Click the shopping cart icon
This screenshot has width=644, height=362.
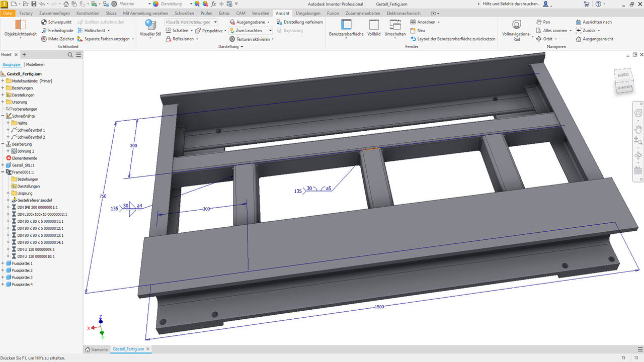click(587, 4)
